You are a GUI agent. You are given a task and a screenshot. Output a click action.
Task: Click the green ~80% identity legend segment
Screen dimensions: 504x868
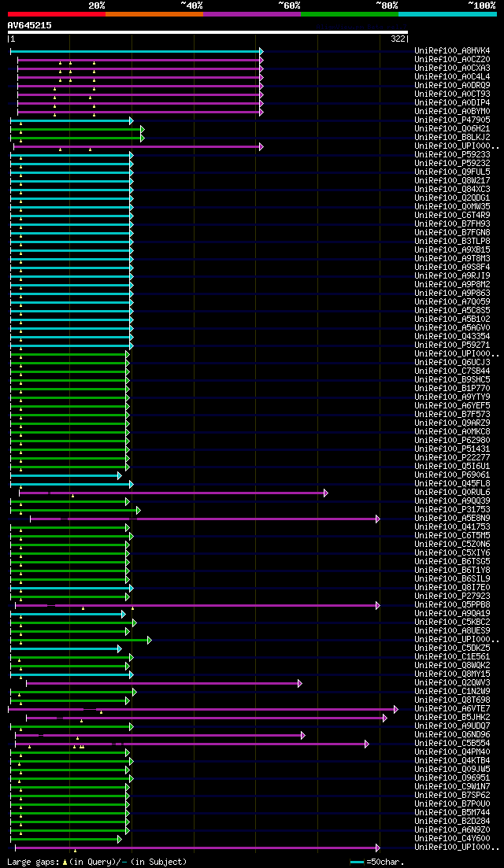350,14
